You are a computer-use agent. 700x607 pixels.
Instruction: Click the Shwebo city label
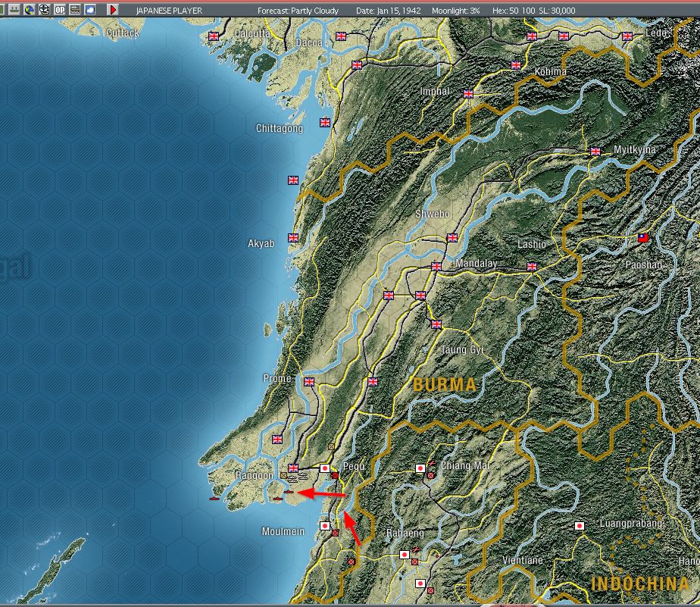click(x=432, y=214)
